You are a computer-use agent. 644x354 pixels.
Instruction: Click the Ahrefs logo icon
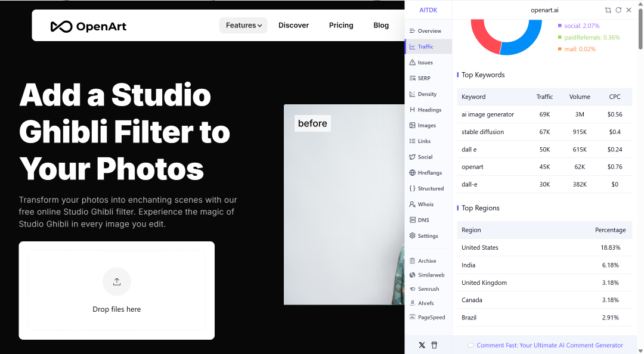click(413, 303)
